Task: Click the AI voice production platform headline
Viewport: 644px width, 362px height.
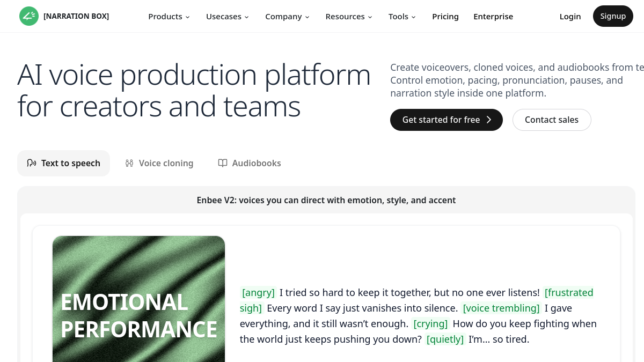Action: tap(194, 90)
